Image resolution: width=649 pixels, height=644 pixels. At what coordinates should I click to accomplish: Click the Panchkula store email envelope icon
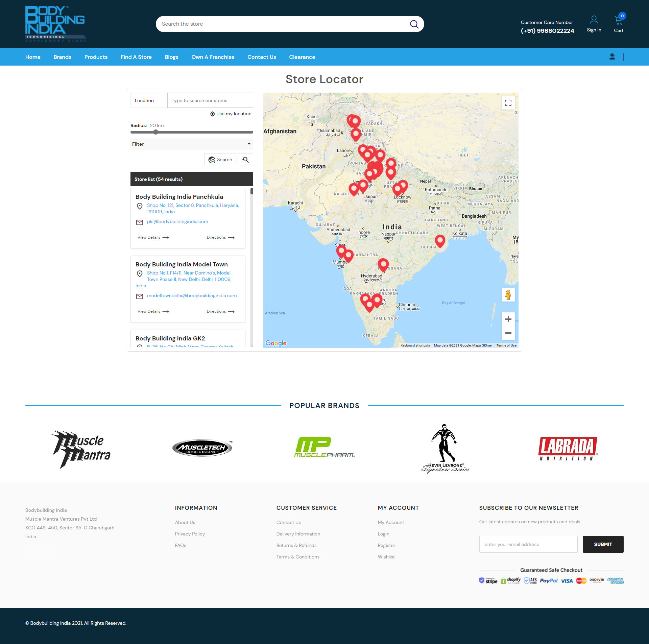coord(140,222)
